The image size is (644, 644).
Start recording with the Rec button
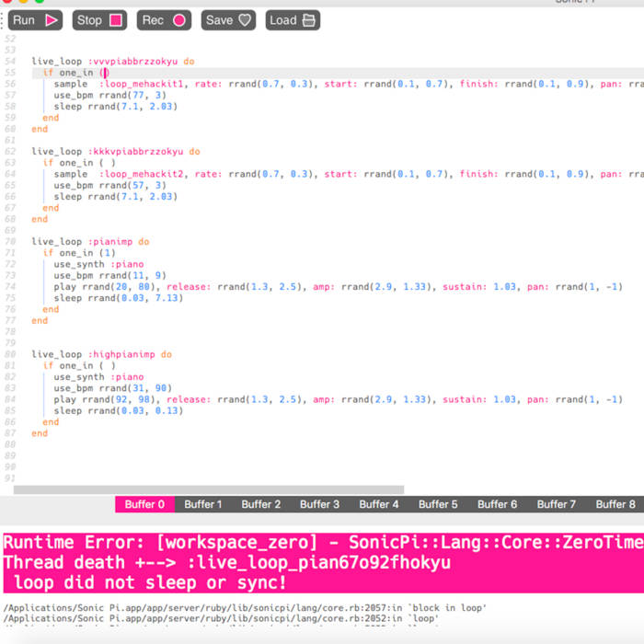178,20
